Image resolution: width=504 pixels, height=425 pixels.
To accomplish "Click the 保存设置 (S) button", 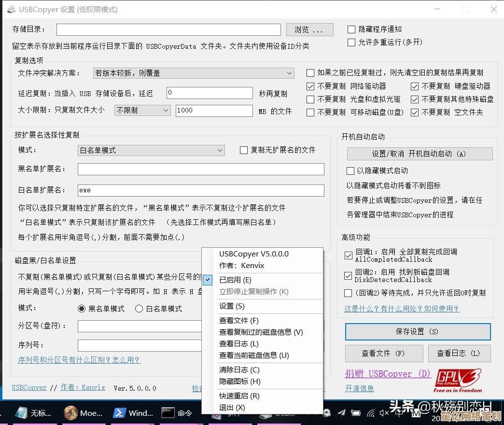I will click(x=418, y=331).
